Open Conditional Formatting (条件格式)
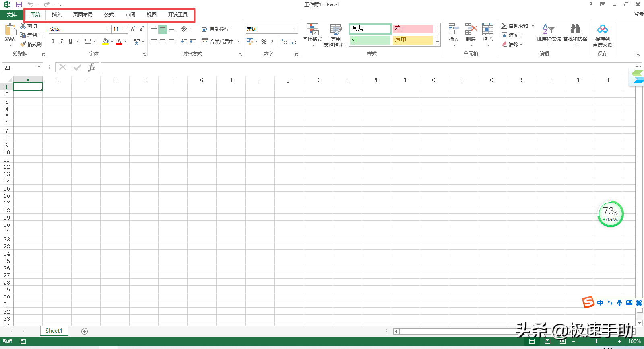Image resolution: width=644 pixels, height=349 pixels. 312,35
